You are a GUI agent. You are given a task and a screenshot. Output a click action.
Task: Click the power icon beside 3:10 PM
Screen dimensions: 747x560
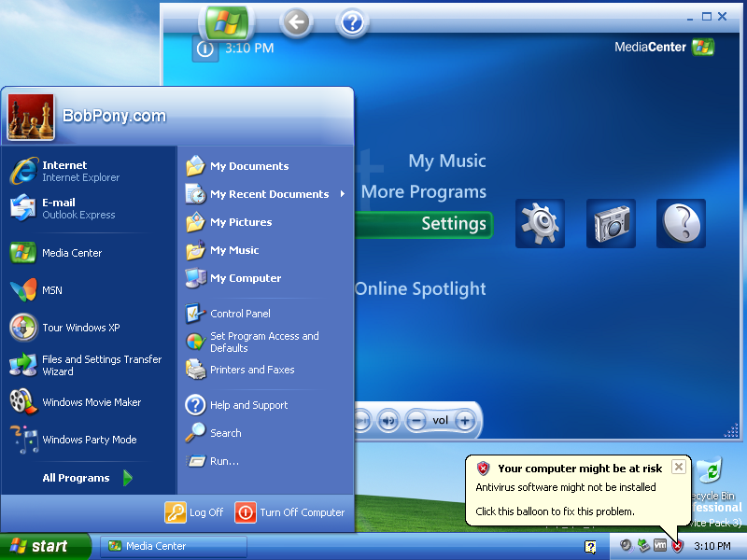pyautogui.click(x=204, y=49)
